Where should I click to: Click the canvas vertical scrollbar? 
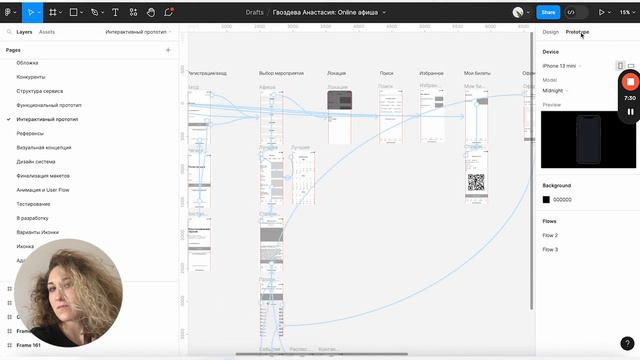pos(531,171)
